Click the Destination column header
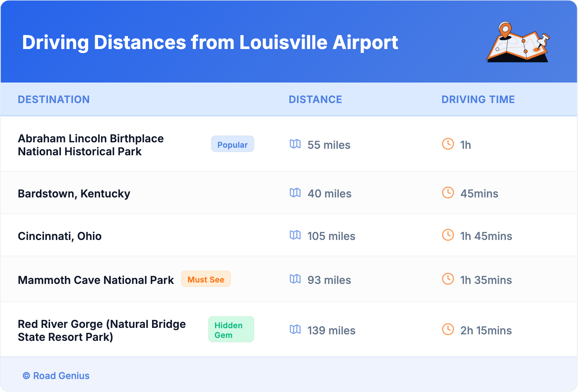 [54, 99]
